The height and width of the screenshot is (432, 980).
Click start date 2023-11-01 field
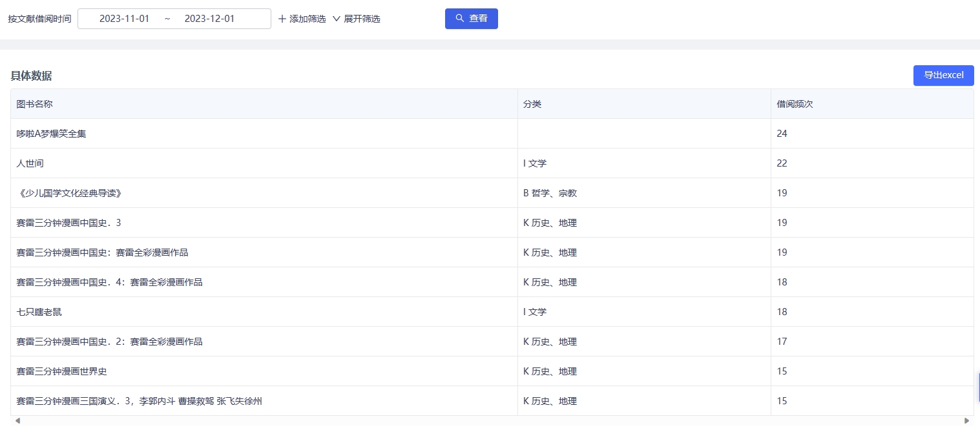click(x=124, y=19)
